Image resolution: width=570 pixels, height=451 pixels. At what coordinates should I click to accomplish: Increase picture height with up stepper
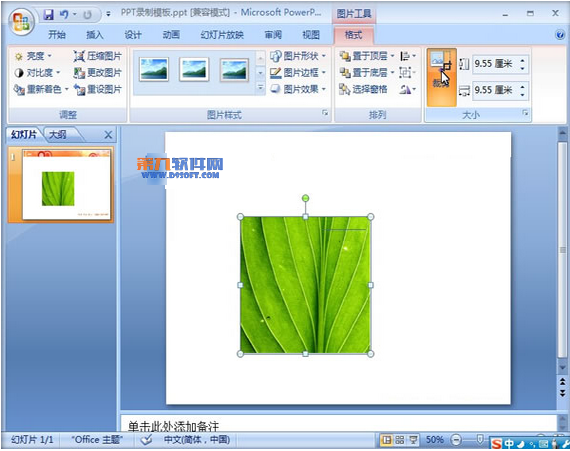pos(522,60)
